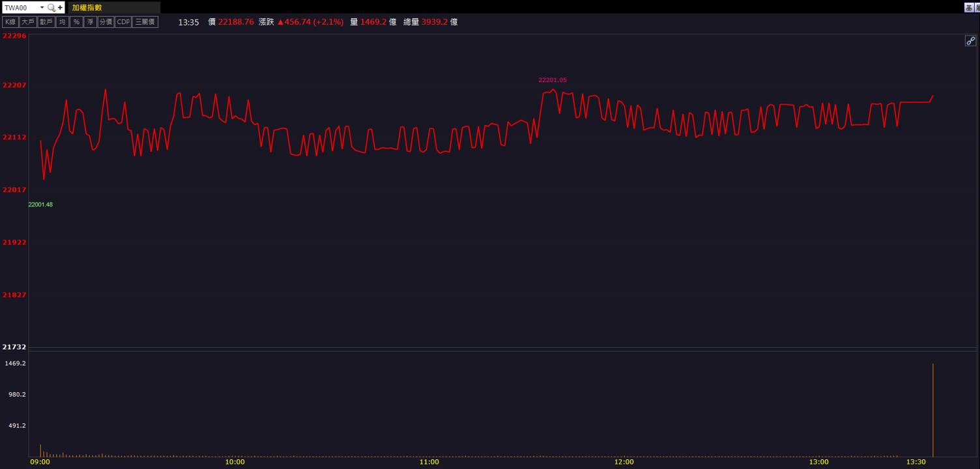Click the 13:30 time axis label
980x469 pixels.
[916, 462]
